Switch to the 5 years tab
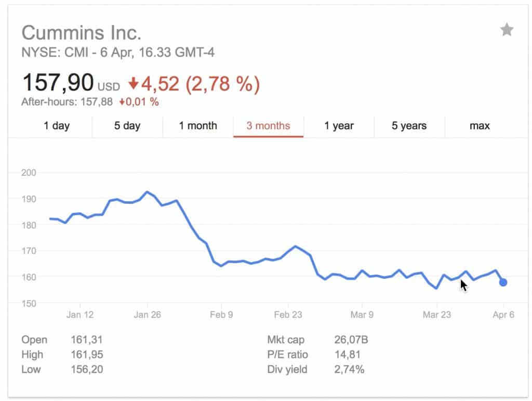 [x=409, y=126]
